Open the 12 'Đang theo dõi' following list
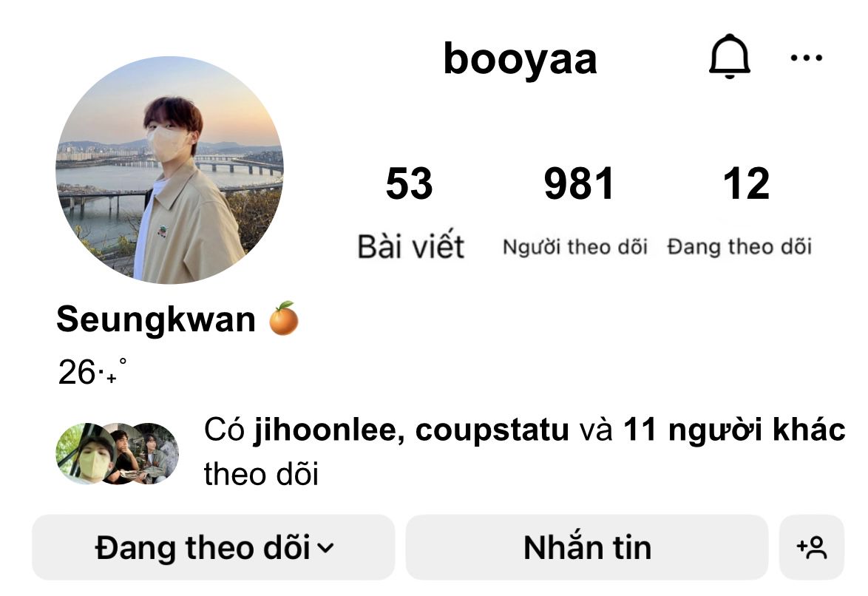This screenshot has width=868, height=596. (x=740, y=211)
